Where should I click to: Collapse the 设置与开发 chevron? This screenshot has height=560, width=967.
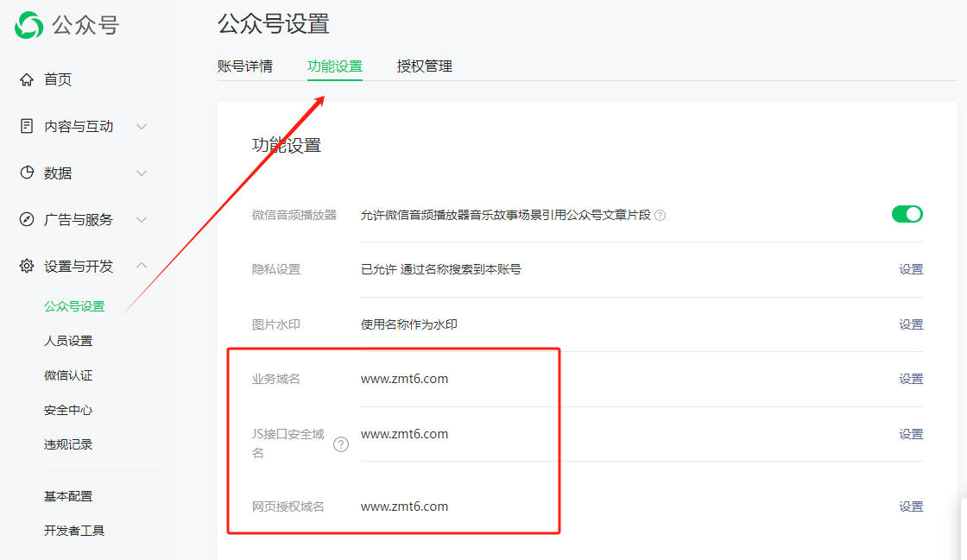tap(142, 266)
